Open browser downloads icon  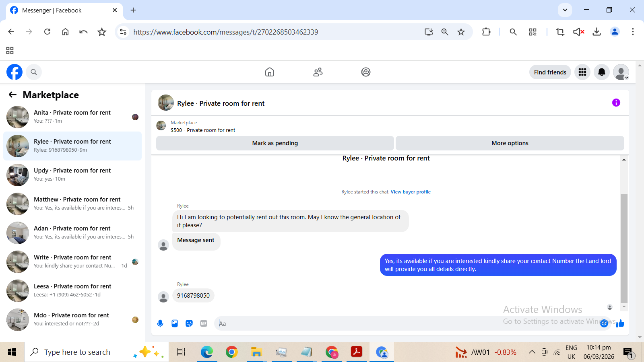(x=597, y=32)
